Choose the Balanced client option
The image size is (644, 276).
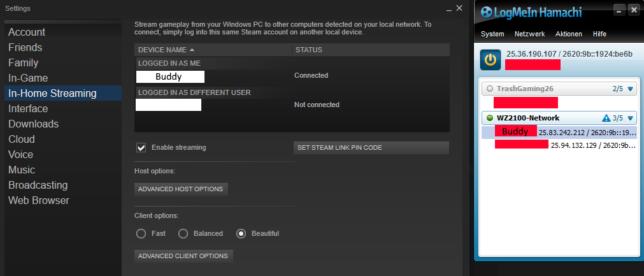pyautogui.click(x=183, y=233)
